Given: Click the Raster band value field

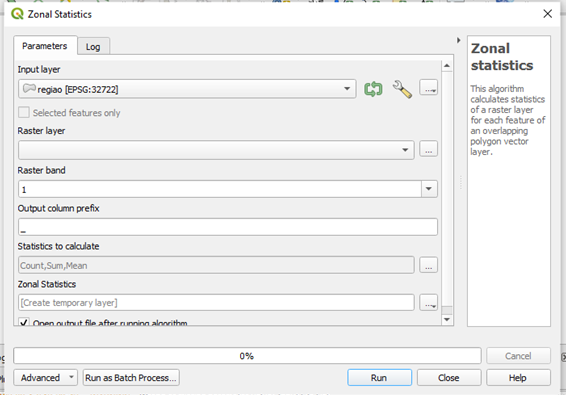Looking at the screenshot, I should 219,189.
